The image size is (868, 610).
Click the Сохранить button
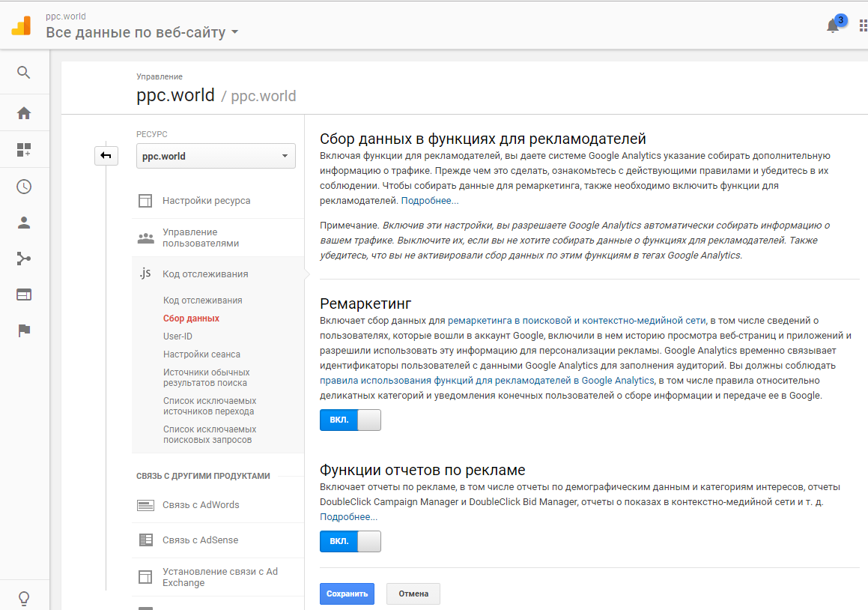(x=347, y=594)
